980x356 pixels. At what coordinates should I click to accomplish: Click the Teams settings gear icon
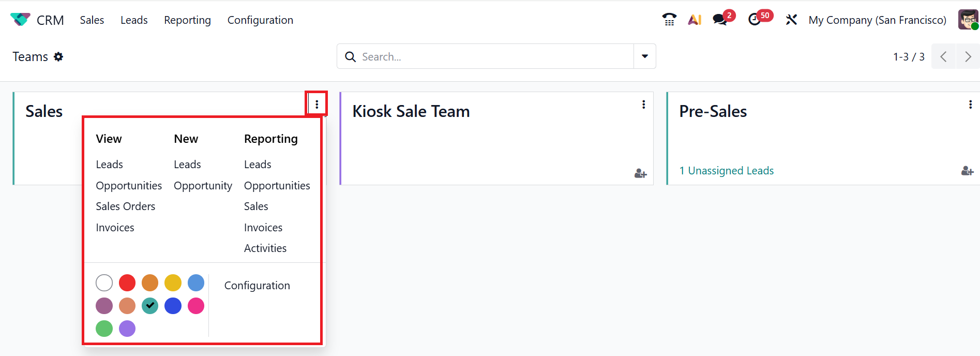(58, 56)
